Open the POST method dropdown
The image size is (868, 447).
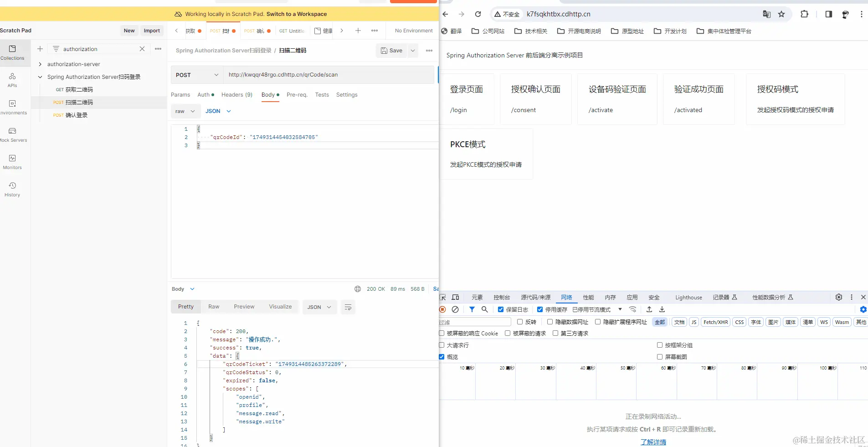pos(197,74)
